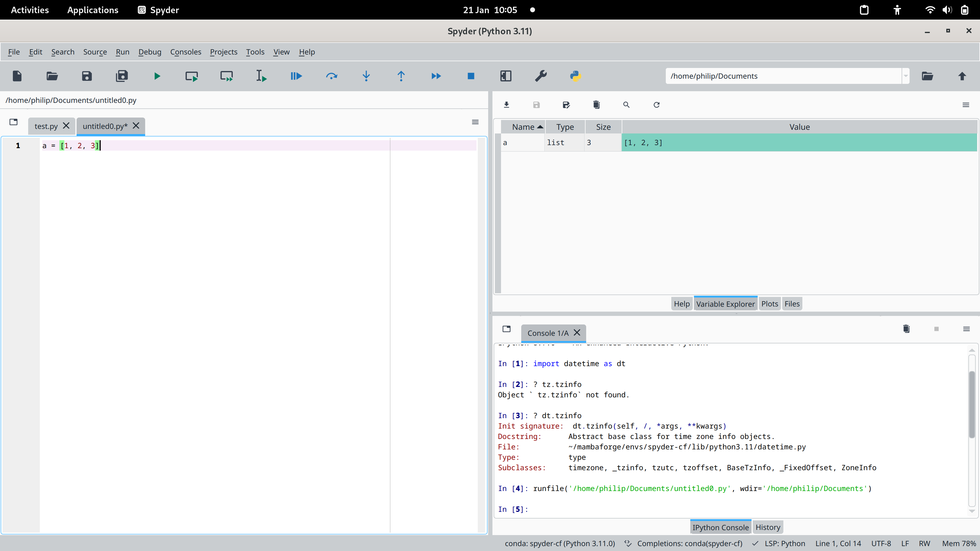The height and width of the screenshot is (551, 980).
Task: Remove all variables trash icon
Action: click(597, 105)
